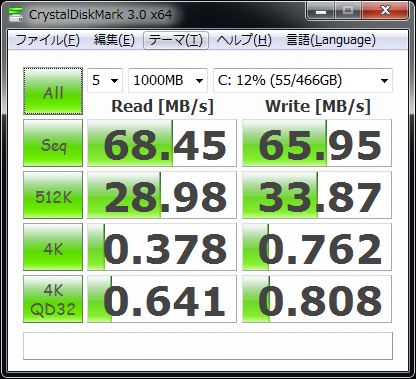Expand the test count dropdown showing 5

pos(105,80)
